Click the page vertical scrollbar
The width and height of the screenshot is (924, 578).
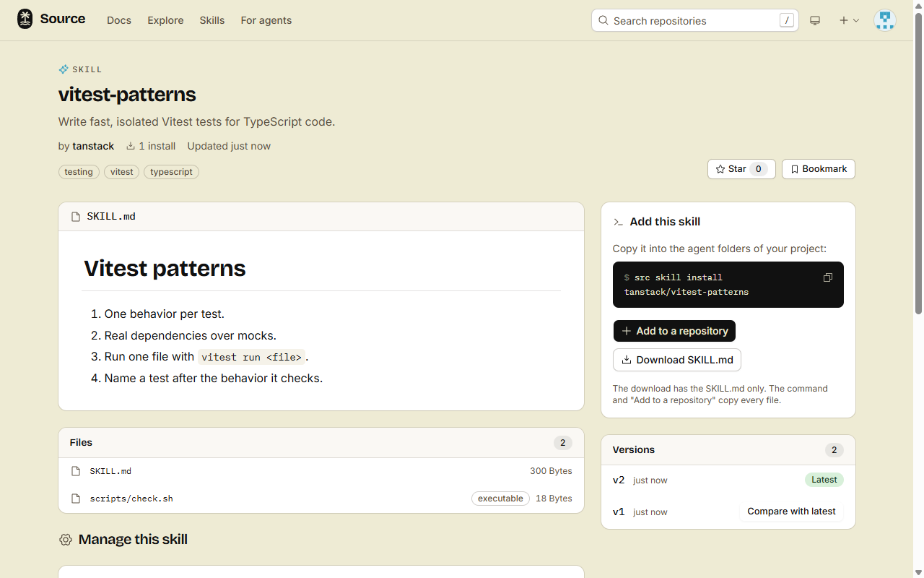(x=918, y=163)
